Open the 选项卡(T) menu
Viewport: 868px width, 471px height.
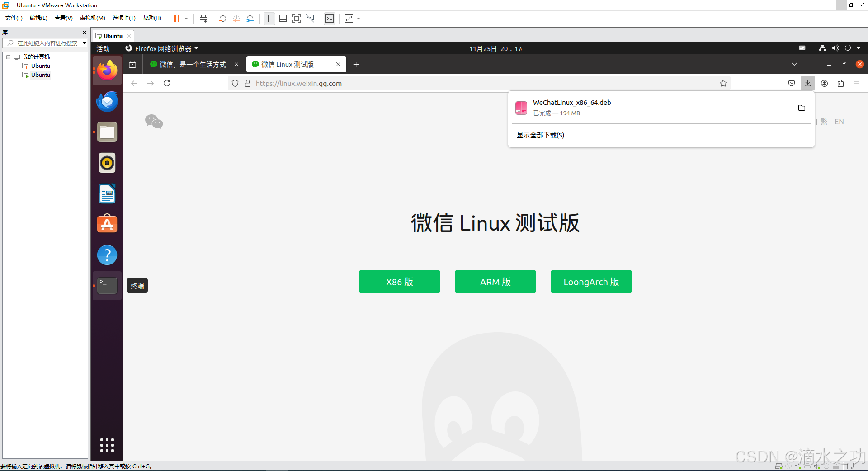point(124,18)
